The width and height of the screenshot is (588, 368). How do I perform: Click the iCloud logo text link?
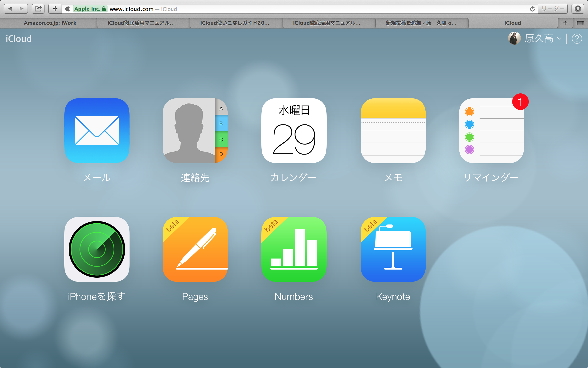pyautogui.click(x=19, y=39)
